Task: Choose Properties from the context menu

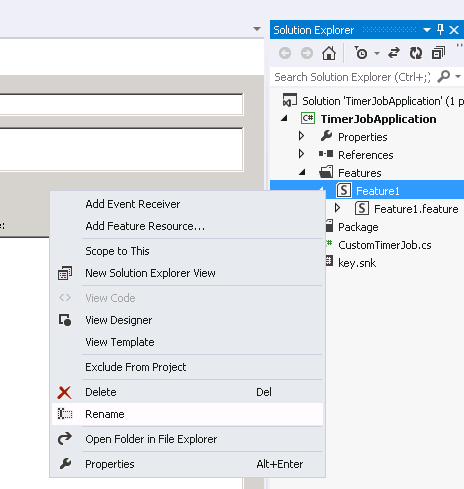Action: [188, 464]
